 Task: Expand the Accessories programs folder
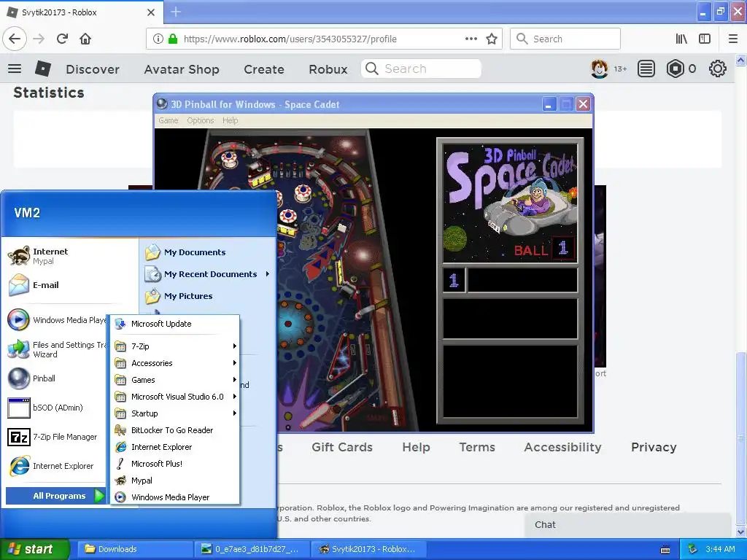(175, 363)
